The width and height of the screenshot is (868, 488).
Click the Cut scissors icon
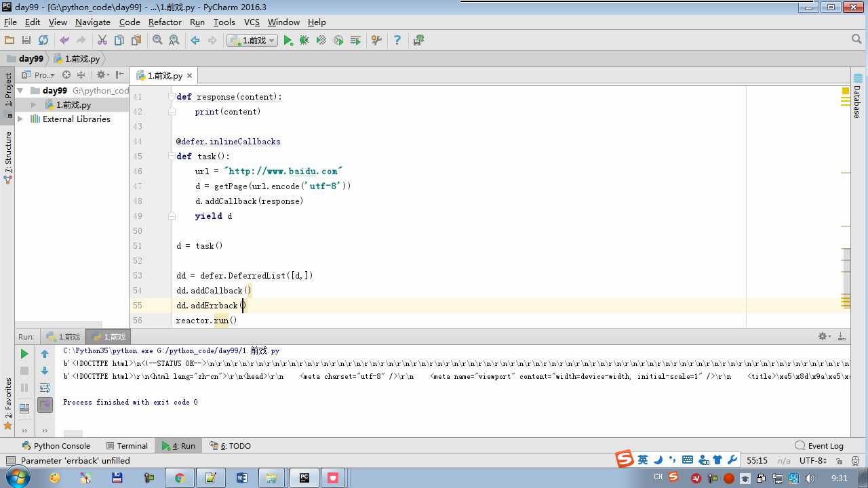point(102,41)
